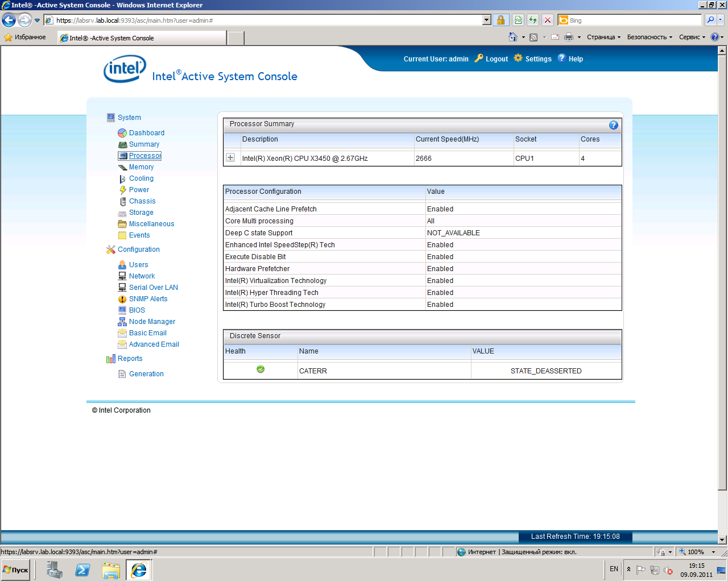Open the address bar dropdown arrow
The width and height of the screenshot is (728, 582).
point(486,20)
